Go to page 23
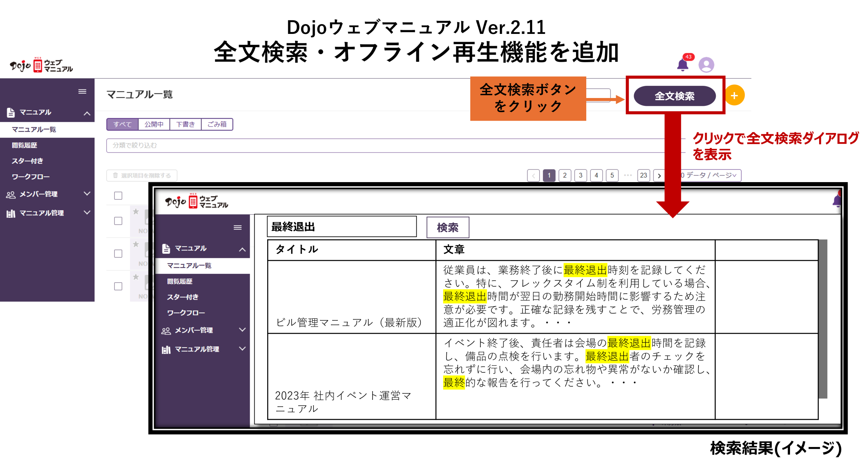868x467 pixels. coord(643,175)
